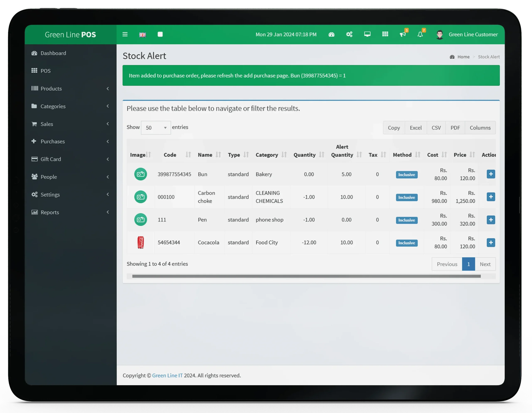Screen dimensions: 532x413
Task: Open the dashboard gauge icon in header
Action: 331,34
